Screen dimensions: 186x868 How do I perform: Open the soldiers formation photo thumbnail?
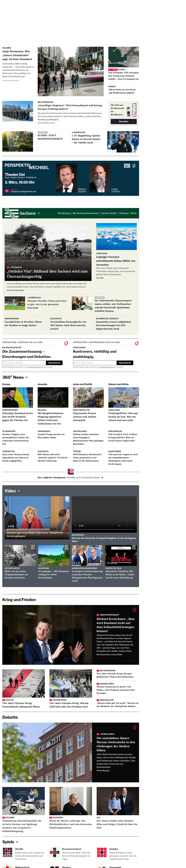pos(18,111)
